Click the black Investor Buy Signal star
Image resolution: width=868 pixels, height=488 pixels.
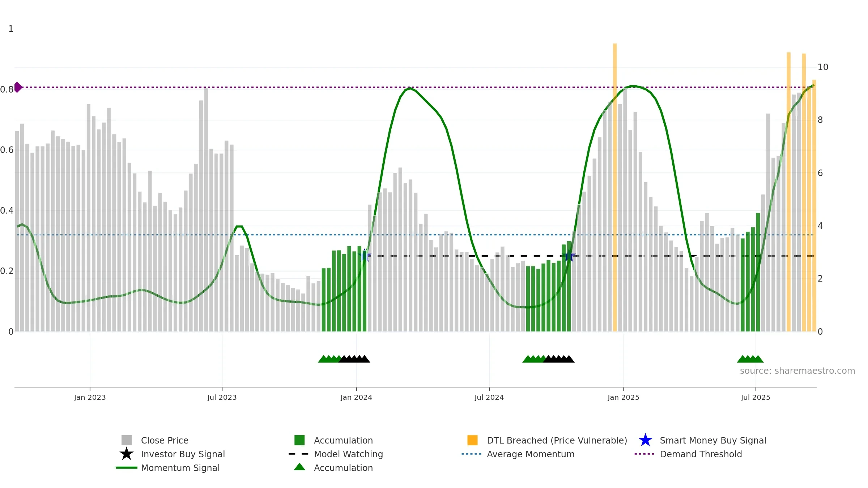[x=127, y=454]
